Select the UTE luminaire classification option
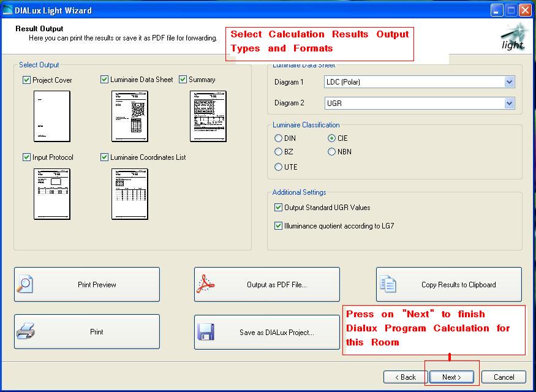The width and height of the screenshot is (536, 392). tap(279, 167)
